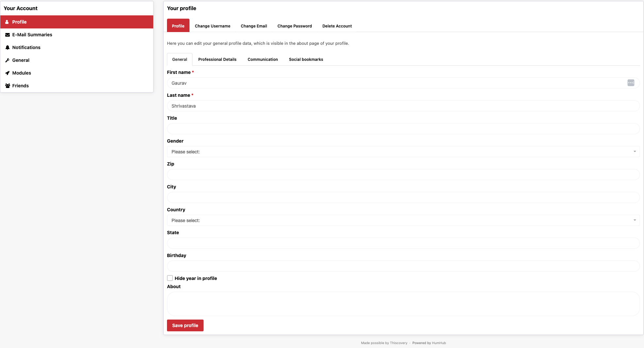644x348 pixels.
Task: Click the Notifications bell icon
Action: pyautogui.click(x=8, y=47)
